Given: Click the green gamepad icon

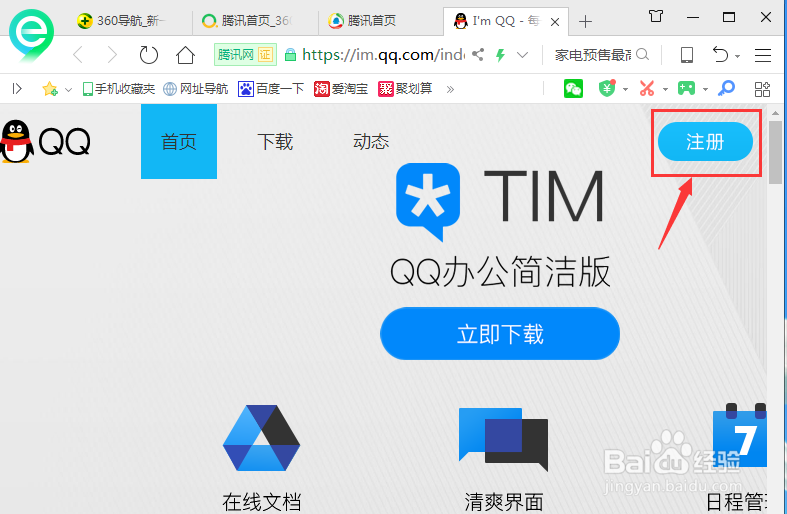Looking at the screenshot, I should 686,89.
